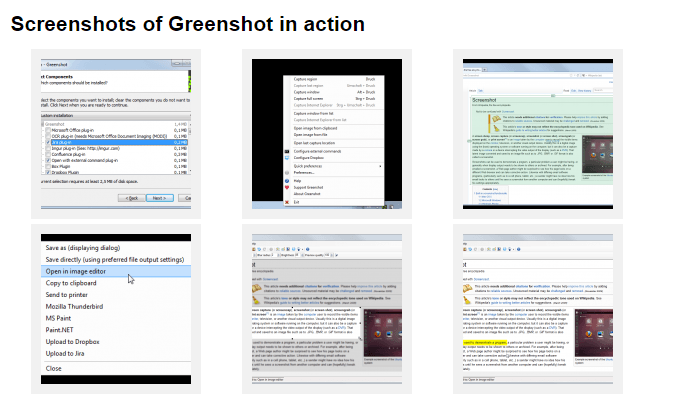Click Firefox icon in yellow-highlight editor thumbnail

pos(588,334)
